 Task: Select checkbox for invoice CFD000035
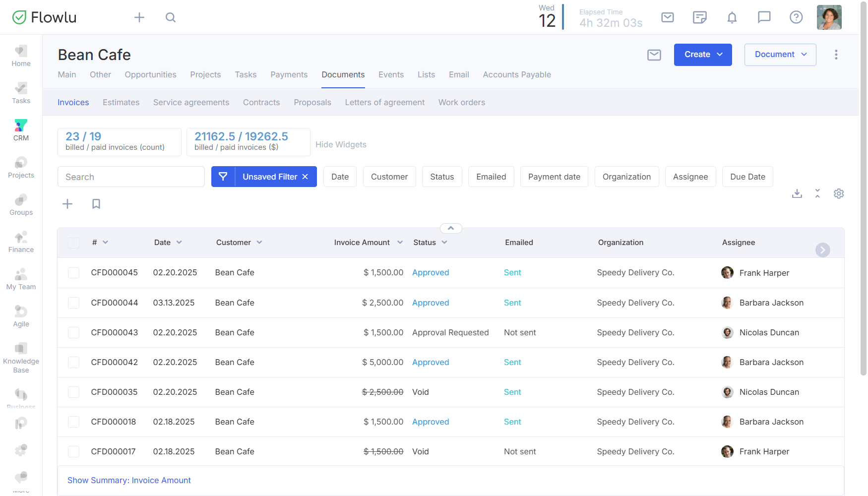pos(74,392)
